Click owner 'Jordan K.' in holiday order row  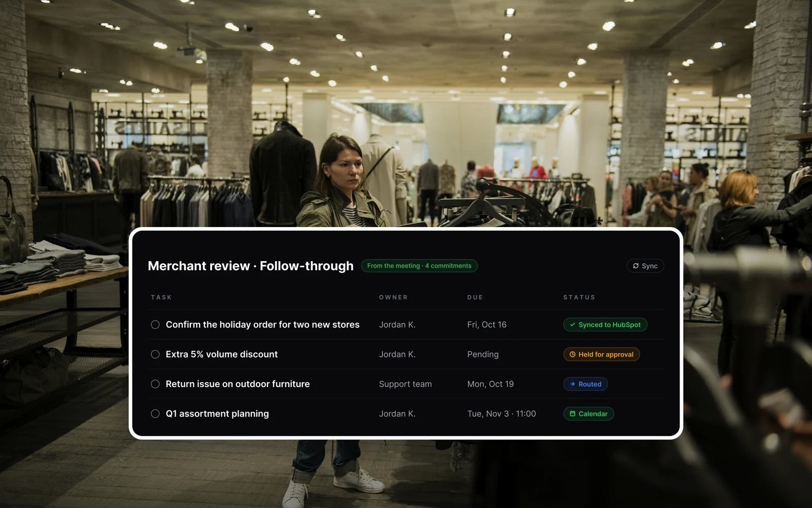(x=397, y=325)
